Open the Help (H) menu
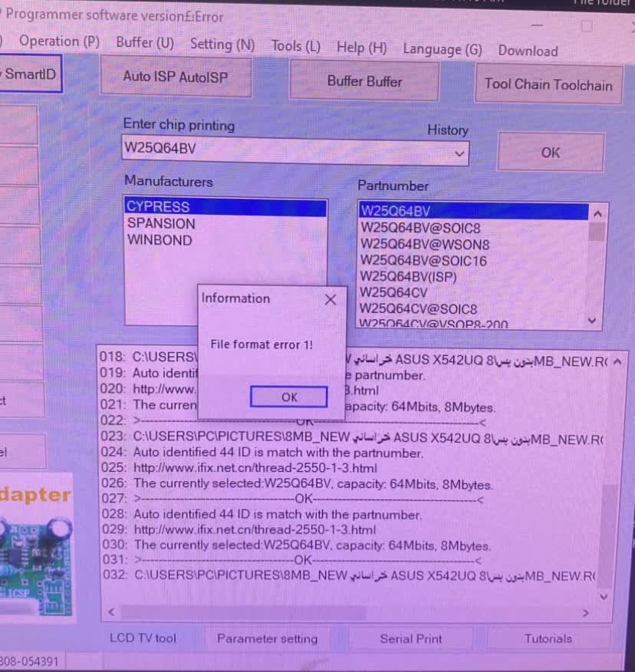The width and height of the screenshot is (635, 672). pos(362,48)
